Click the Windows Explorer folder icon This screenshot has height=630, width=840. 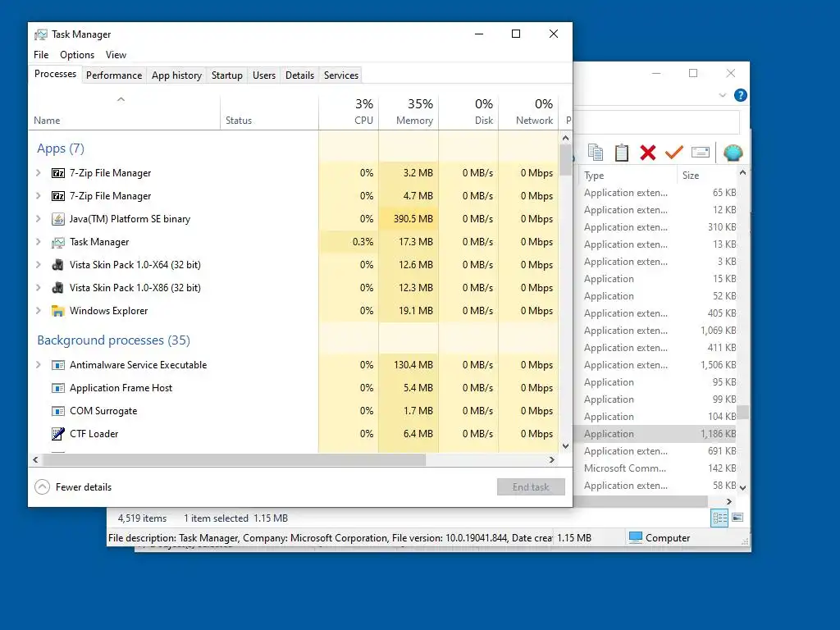click(58, 311)
